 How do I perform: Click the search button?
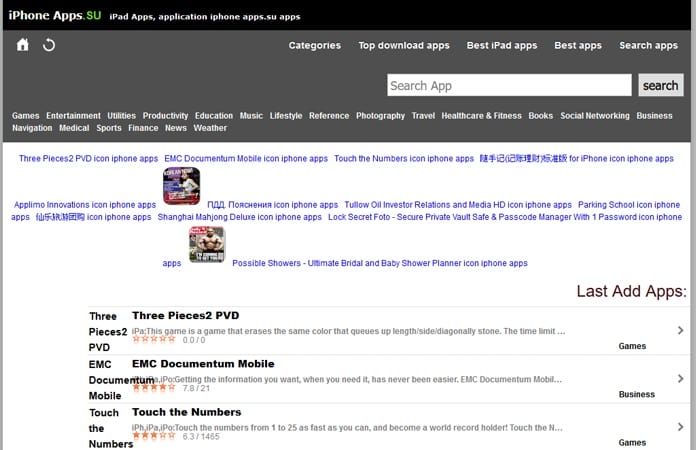click(660, 85)
